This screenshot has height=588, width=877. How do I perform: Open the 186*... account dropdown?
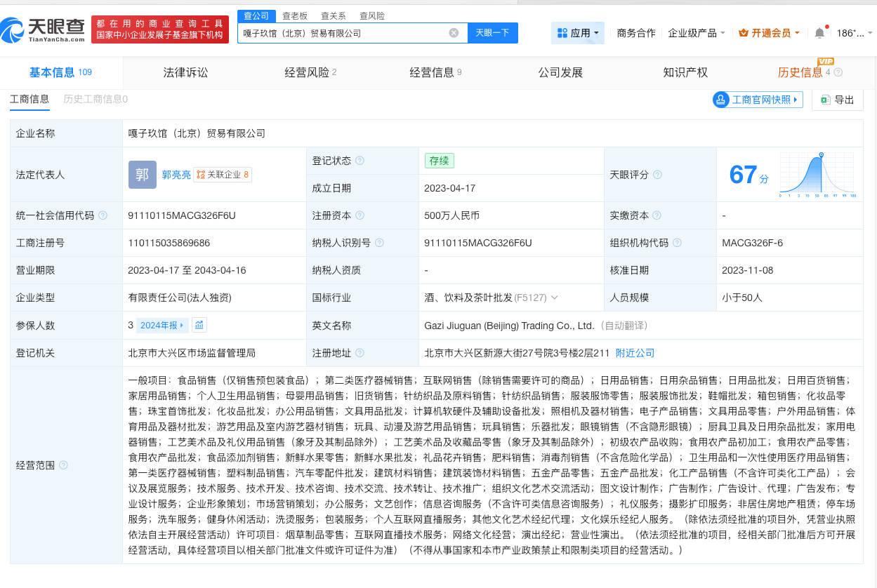(851, 32)
